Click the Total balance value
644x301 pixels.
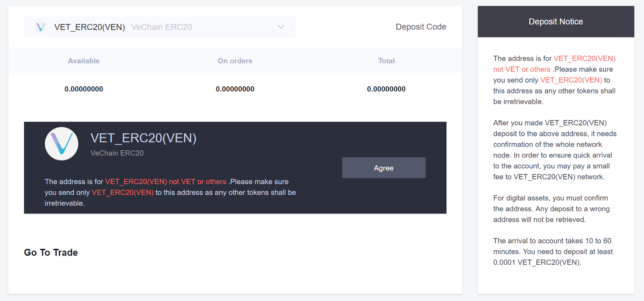pos(386,89)
